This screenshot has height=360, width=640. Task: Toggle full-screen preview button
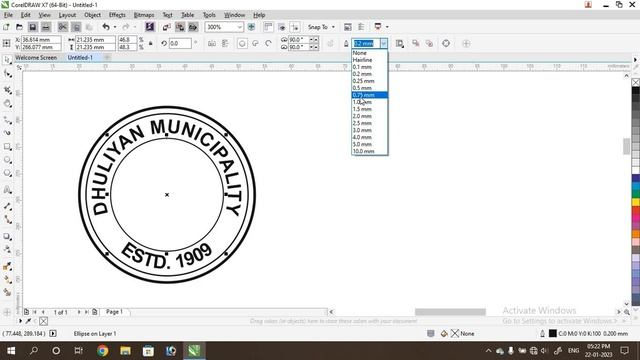tap(251, 27)
